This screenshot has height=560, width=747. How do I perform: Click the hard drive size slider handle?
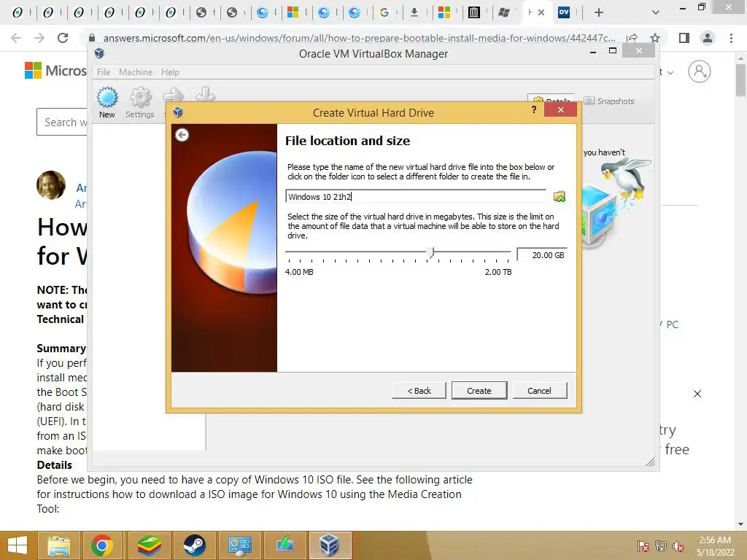[x=431, y=253]
